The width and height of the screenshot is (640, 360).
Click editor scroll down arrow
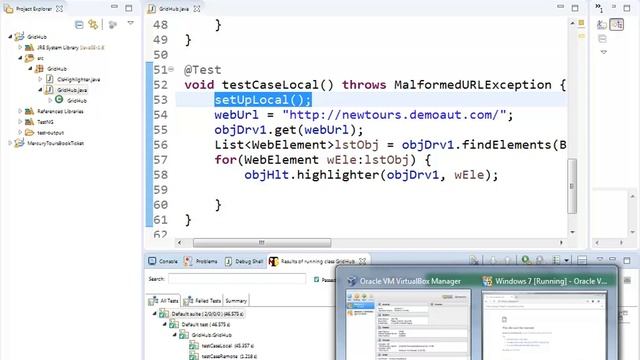click(x=572, y=232)
